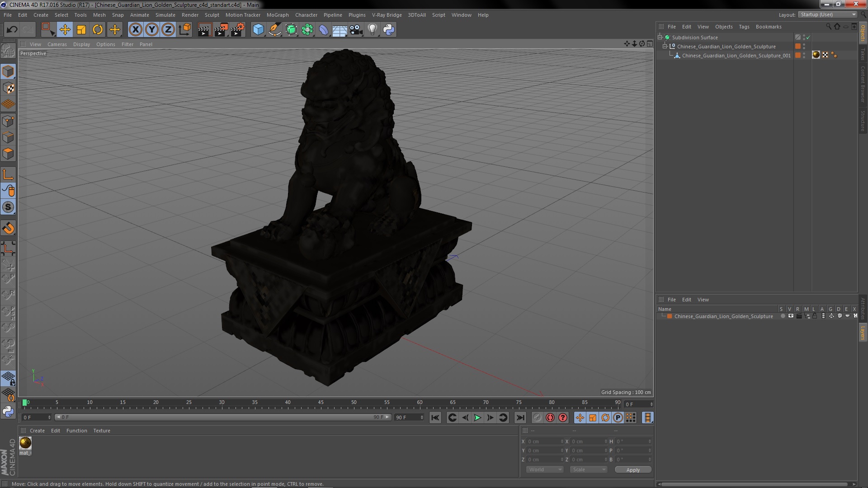Click the Undo arrow icon
The image size is (868, 488).
pyautogui.click(x=12, y=30)
